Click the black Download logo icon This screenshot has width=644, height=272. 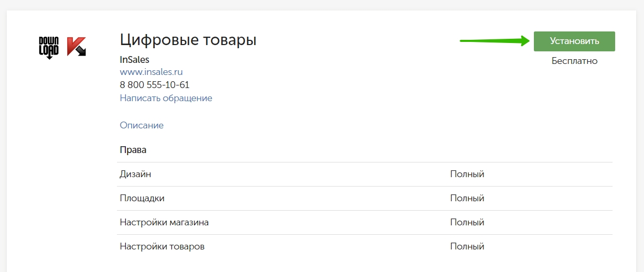point(49,47)
